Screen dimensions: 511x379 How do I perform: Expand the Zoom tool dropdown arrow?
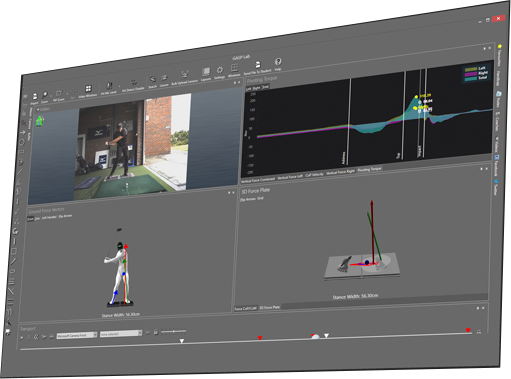[x=50, y=96]
